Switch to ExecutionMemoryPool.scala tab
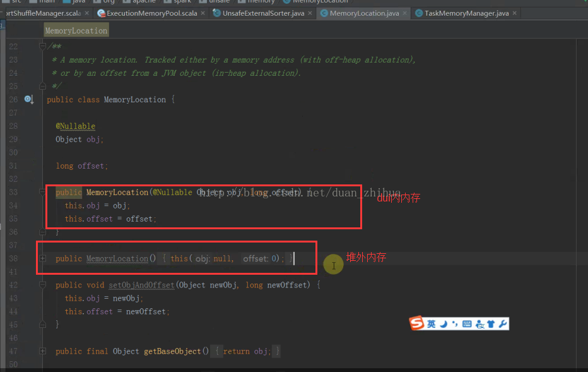This screenshot has width=588, height=372. [x=151, y=13]
